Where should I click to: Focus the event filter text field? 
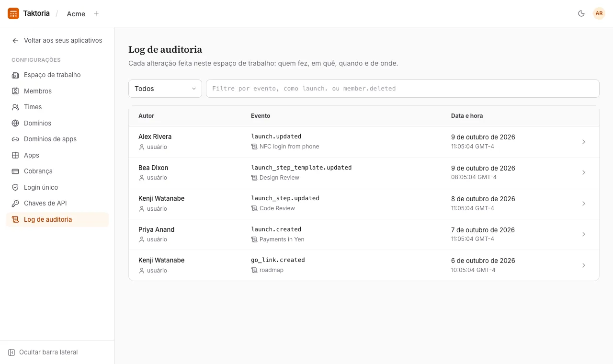pyautogui.click(x=403, y=89)
